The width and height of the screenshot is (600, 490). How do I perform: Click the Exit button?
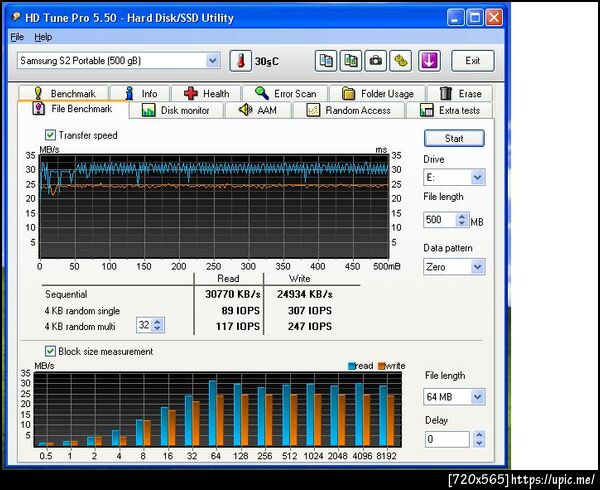(473, 61)
